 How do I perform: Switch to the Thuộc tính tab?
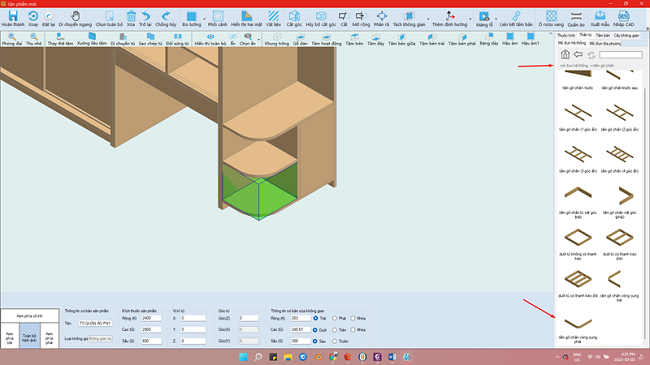(566, 36)
